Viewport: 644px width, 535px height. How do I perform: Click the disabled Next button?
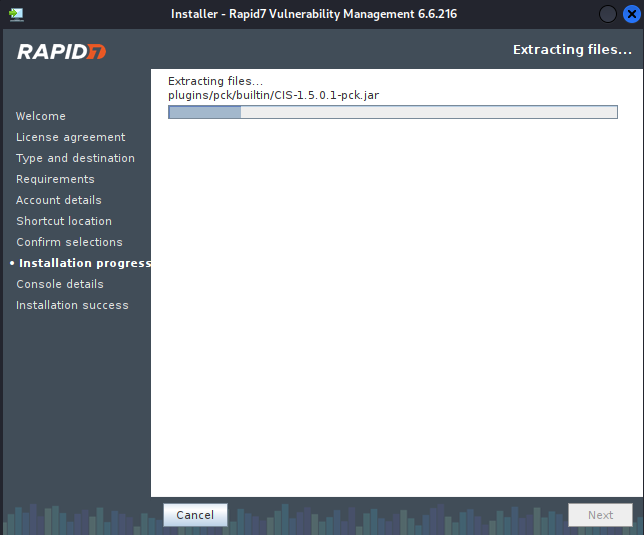(600, 515)
